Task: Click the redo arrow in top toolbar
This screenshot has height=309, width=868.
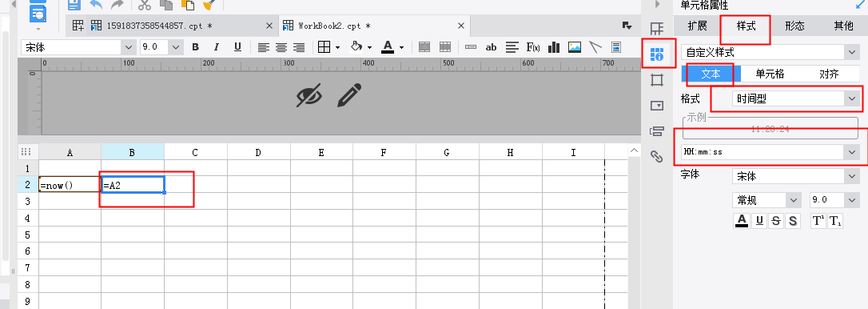Action: pos(117,5)
